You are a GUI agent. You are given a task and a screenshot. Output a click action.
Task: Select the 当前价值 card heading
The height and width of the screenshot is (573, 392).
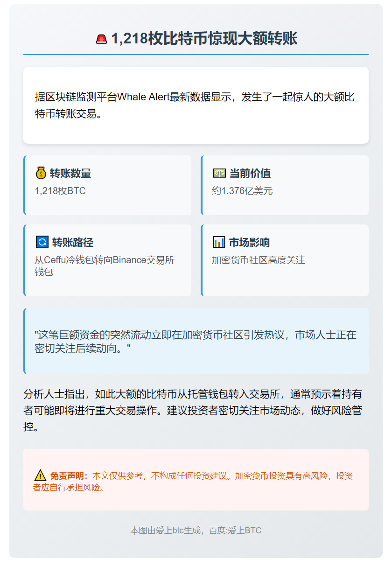click(250, 174)
